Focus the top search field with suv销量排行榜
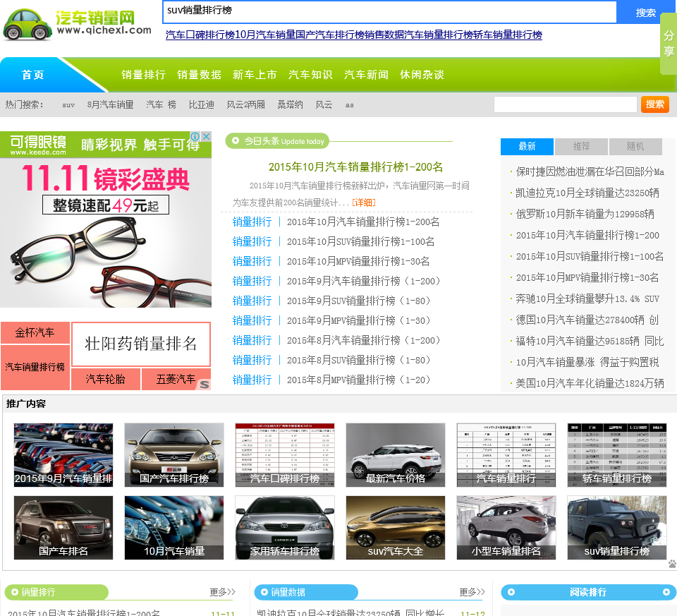677x616 pixels. [389, 12]
